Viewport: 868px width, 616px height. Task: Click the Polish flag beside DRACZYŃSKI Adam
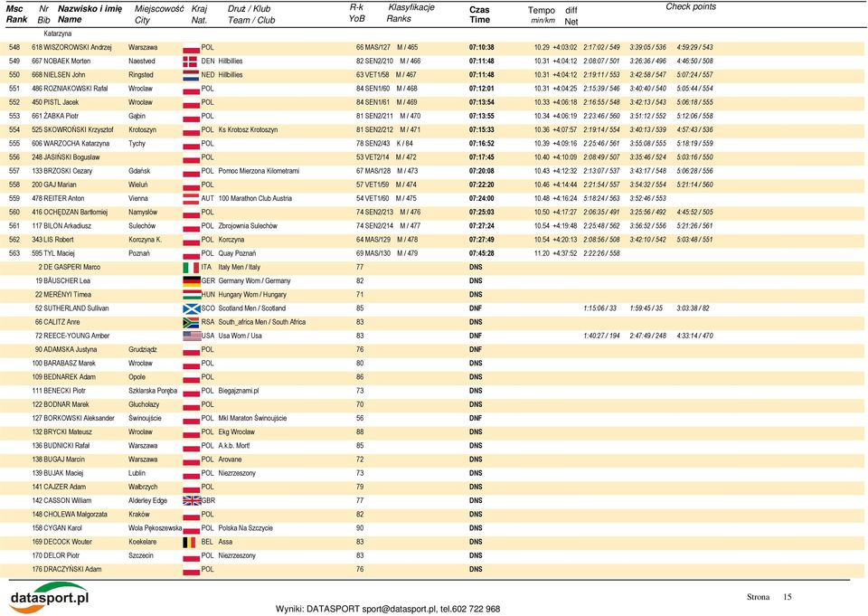coord(191,570)
